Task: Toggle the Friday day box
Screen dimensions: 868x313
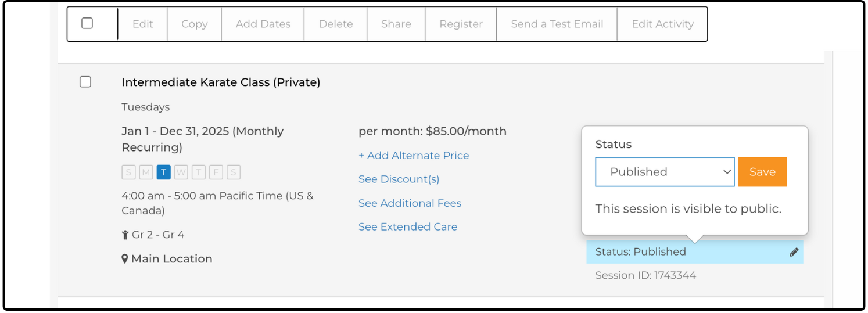Action: pyautogui.click(x=216, y=172)
